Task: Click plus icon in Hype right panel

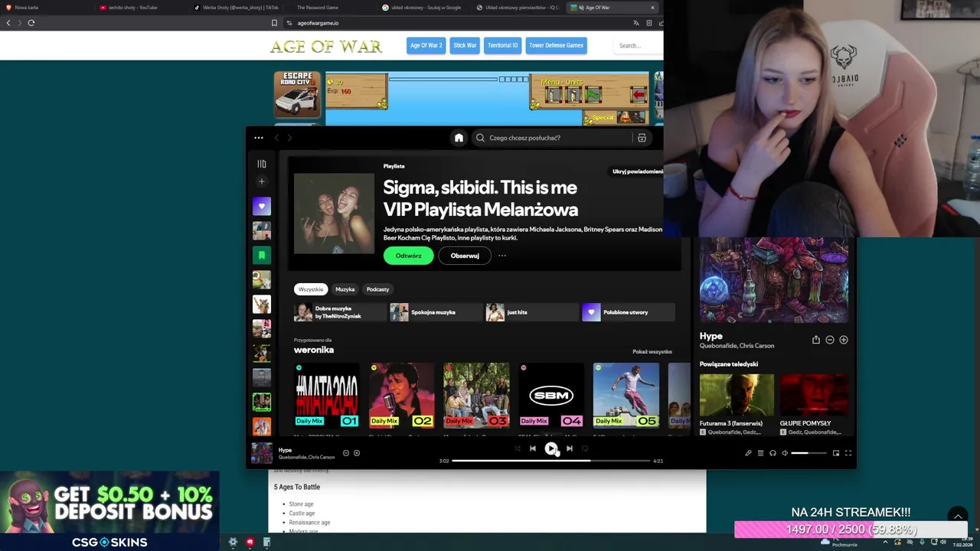Action: tap(843, 340)
